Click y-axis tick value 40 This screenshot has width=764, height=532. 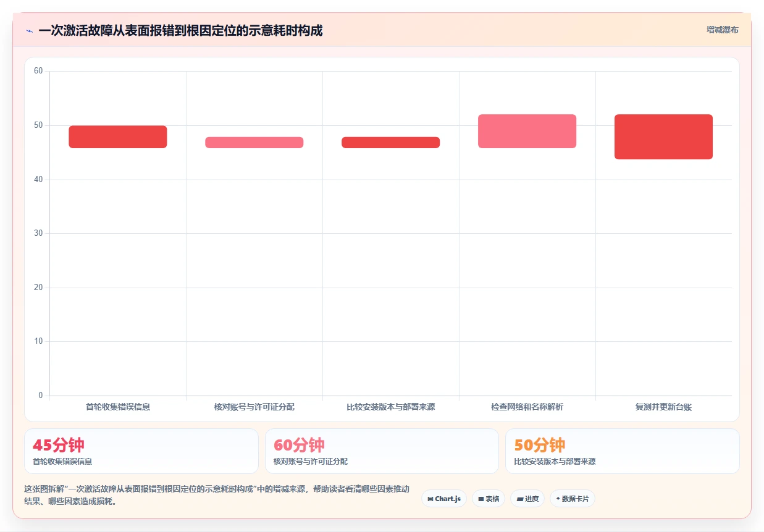[x=38, y=180]
